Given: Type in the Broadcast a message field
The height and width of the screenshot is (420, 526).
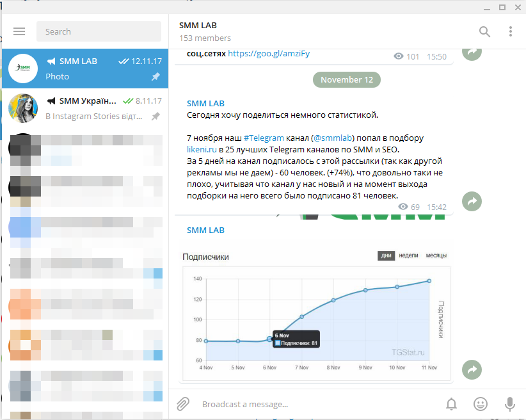Looking at the screenshot, I should (314, 404).
